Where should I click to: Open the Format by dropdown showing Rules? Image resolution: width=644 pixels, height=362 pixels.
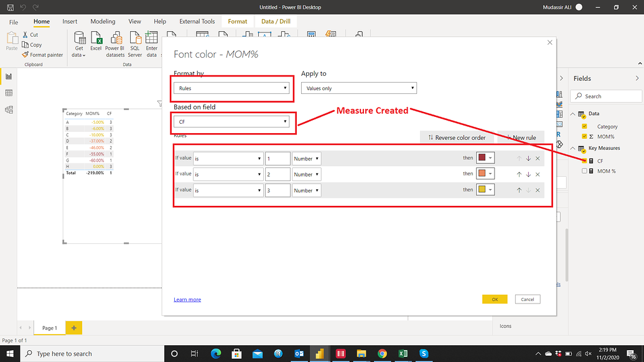point(232,88)
